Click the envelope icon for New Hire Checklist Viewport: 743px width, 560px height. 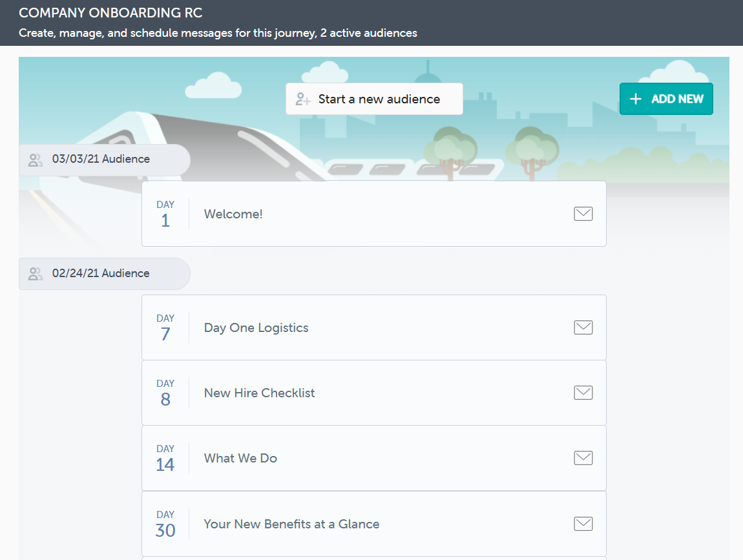click(583, 393)
